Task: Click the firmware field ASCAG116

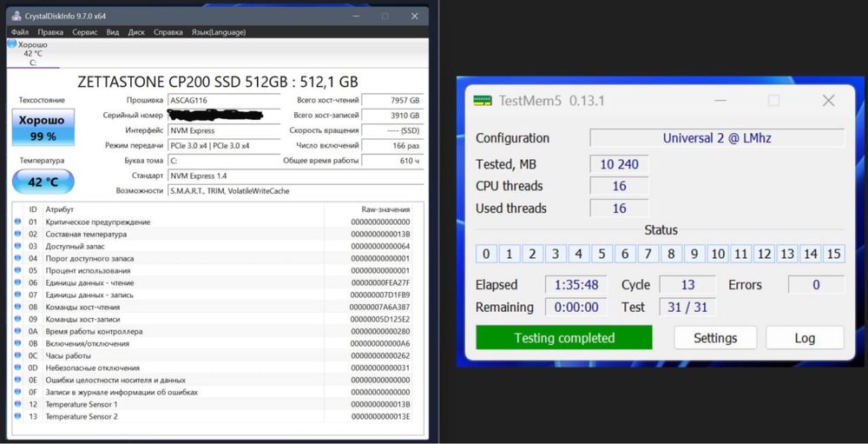Action: point(224,100)
